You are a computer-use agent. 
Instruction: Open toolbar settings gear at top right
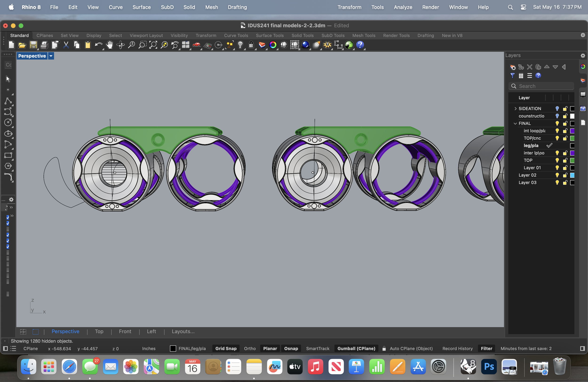583,35
